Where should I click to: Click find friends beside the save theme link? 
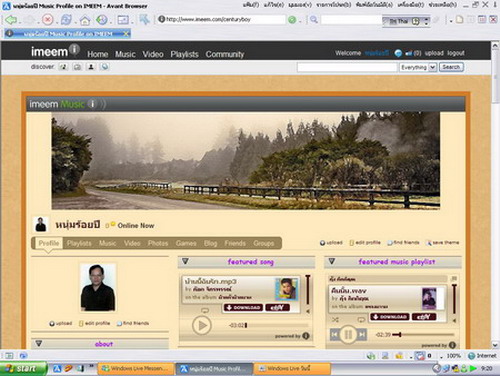[403, 243]
